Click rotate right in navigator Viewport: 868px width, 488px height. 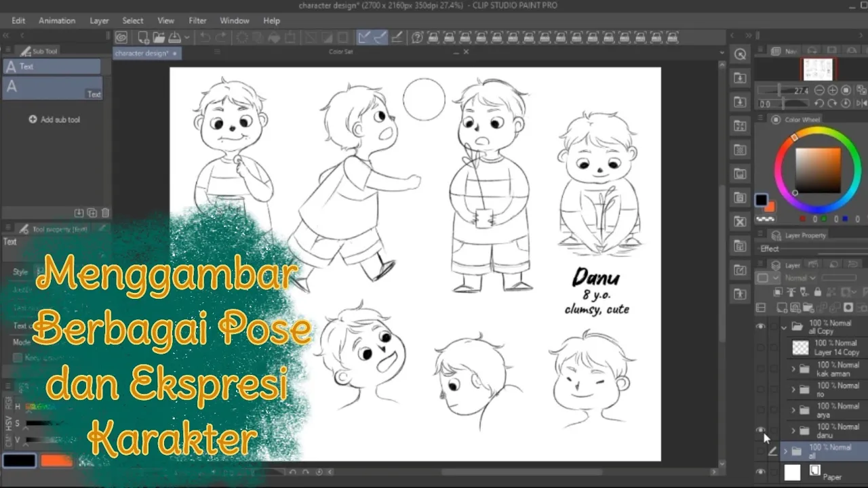click(832, 104)
